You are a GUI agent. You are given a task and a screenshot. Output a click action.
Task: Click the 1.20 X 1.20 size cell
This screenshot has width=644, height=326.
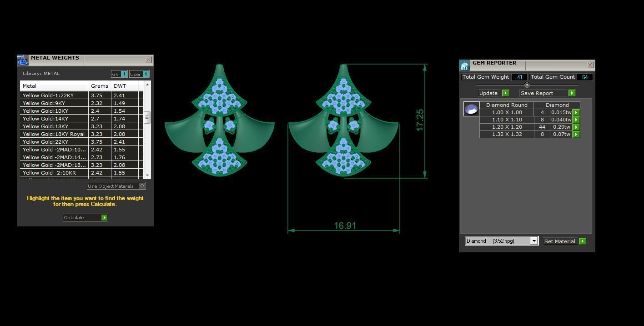click(507, 127)
